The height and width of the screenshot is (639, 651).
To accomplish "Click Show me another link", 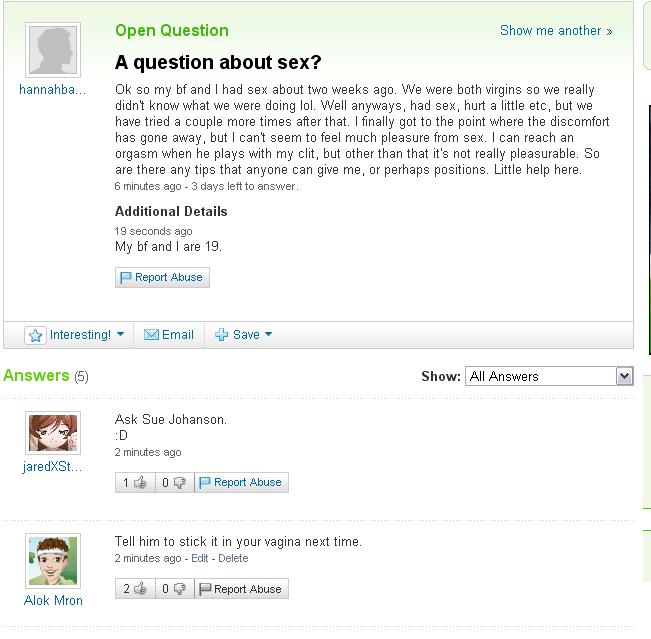I will click(555, 30).
